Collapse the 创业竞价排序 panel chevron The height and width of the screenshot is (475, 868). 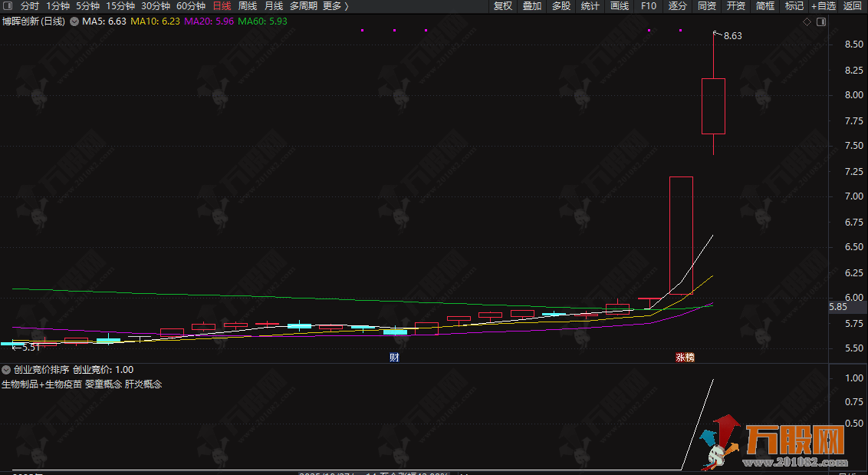(5, 369)
